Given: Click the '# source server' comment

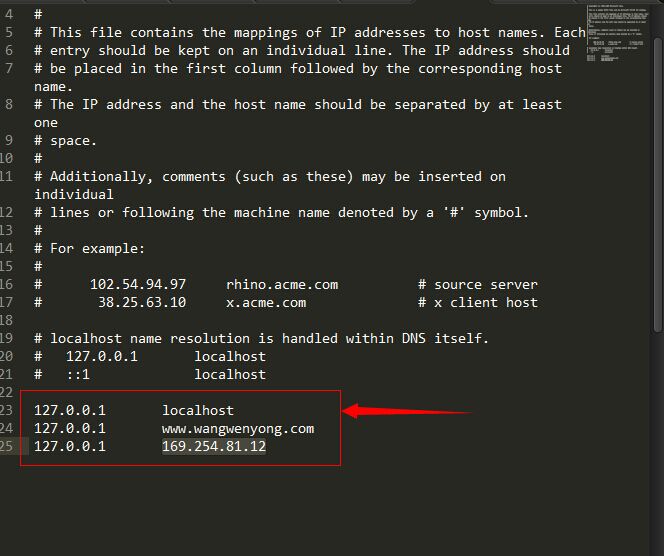Looking at the screenshot, I should [x=478, y=284].
